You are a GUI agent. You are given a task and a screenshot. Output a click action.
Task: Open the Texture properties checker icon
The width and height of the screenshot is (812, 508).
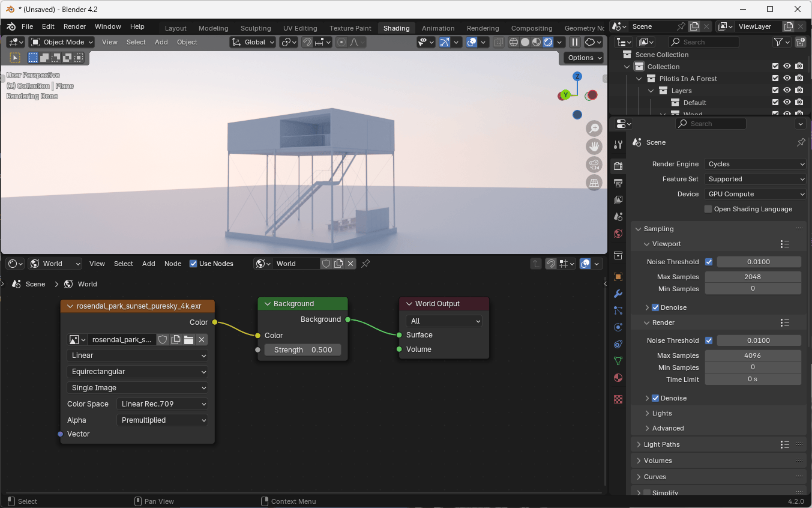pyautogui.click(x=618, y=399)
